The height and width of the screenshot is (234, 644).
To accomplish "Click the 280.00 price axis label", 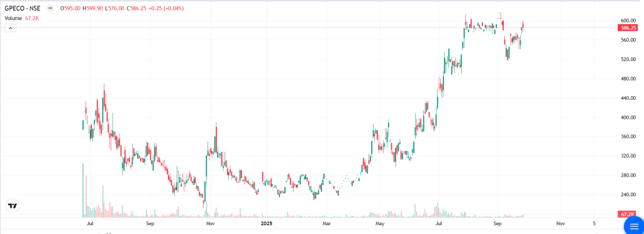I will point(628,175).
